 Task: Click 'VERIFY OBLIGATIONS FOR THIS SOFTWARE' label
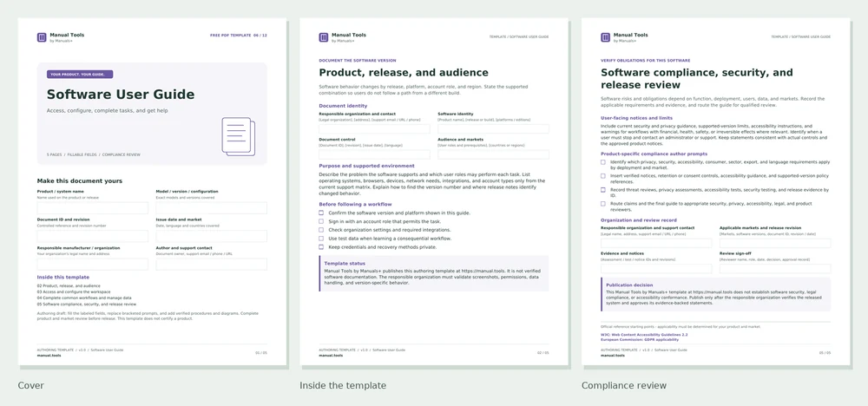pyautogui.click(x=646, y=60)
